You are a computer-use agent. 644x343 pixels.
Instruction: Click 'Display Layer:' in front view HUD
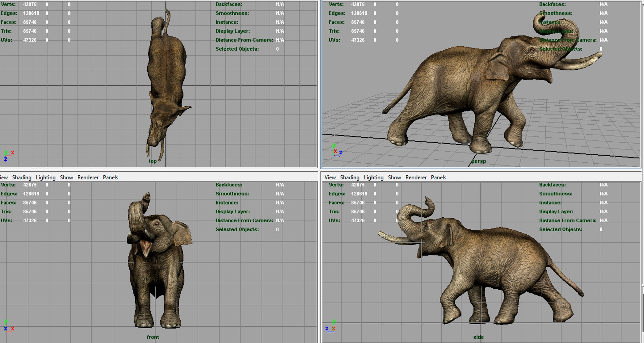pyautogui.click(x=232, y=212)
